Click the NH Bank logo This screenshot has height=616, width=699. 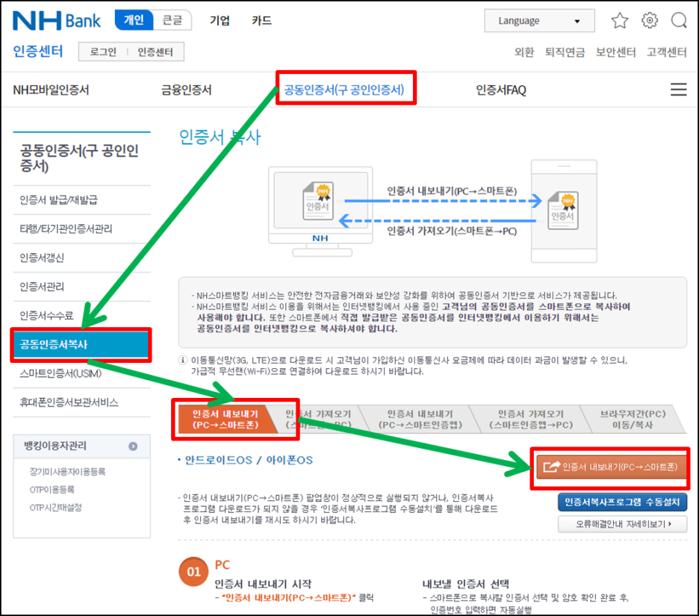point(57,20)
